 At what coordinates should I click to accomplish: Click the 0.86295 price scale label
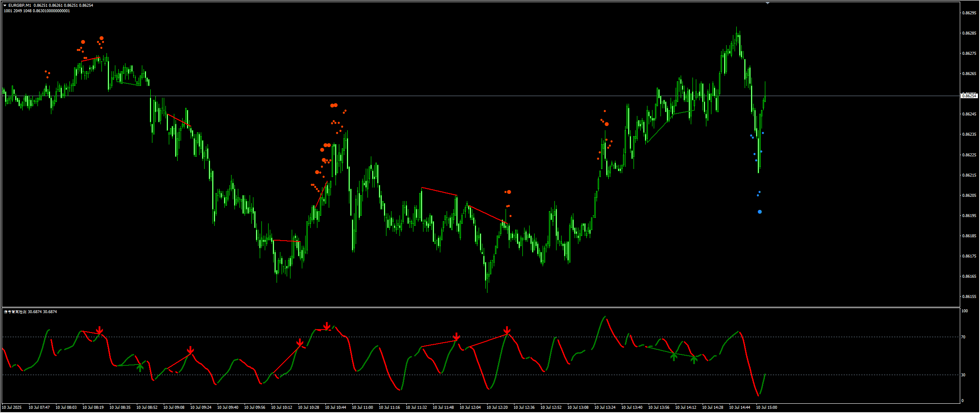point(969,13)
